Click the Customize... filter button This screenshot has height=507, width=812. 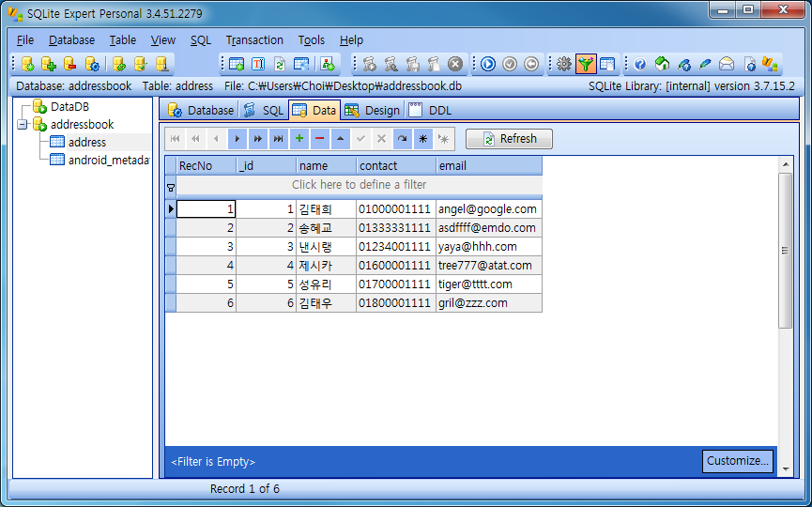point(738,461)
